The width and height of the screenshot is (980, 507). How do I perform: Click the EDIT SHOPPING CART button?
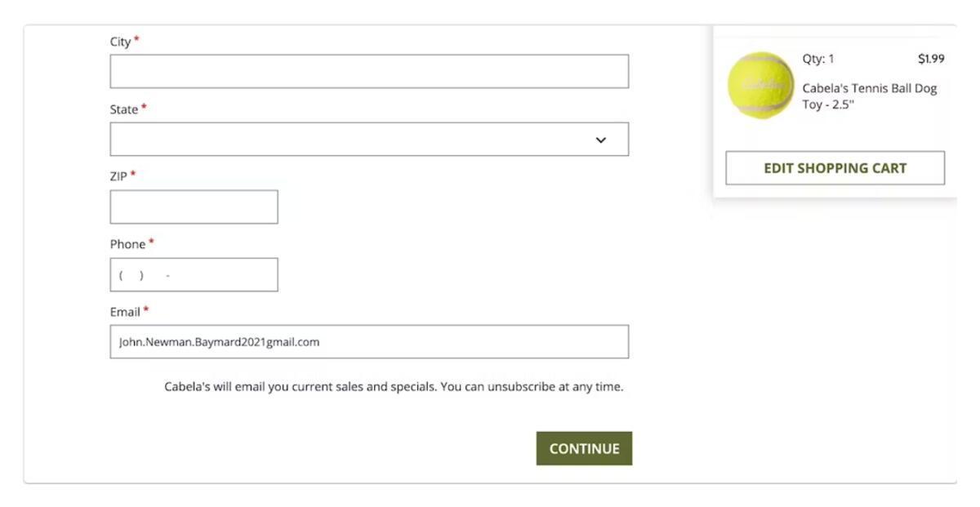pos(835,168)
